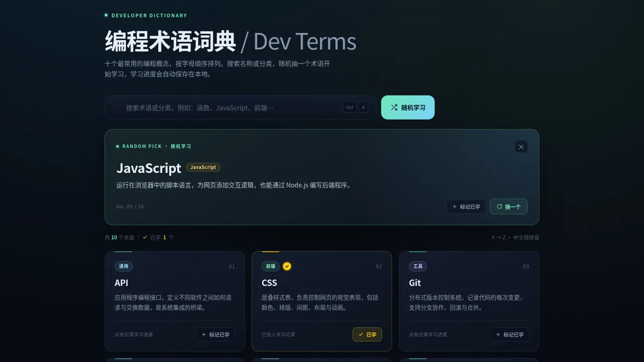Image resolution: width=644 pixels, height=362 pixels.
Task: Click the 'A → Z · 中文按拼音' sort label
Action: click(515, 237)
